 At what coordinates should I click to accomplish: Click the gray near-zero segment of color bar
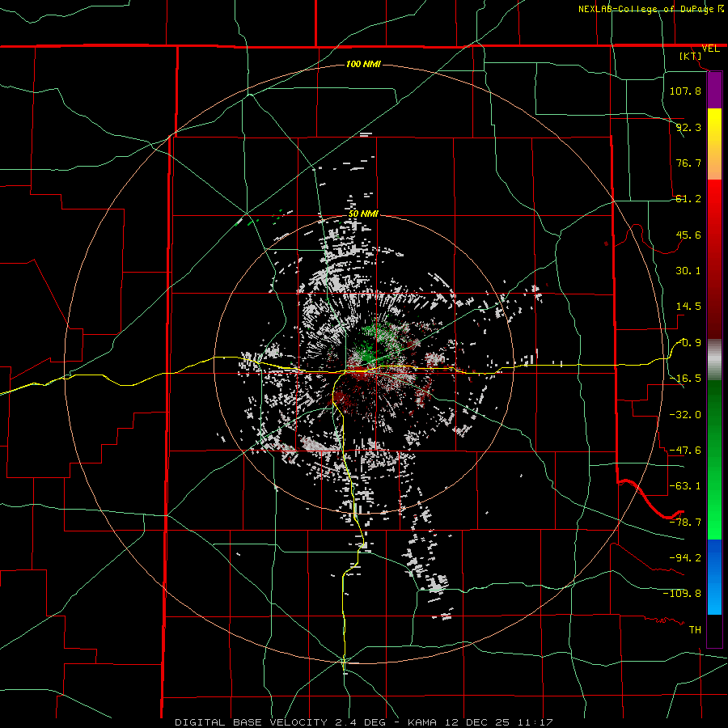pyautogui.click(x=714, y=360)
